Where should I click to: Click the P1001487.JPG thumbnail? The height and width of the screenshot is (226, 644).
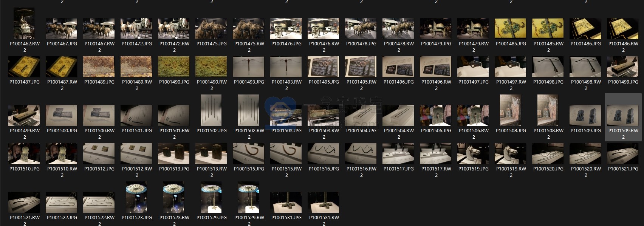pos(24,67)
